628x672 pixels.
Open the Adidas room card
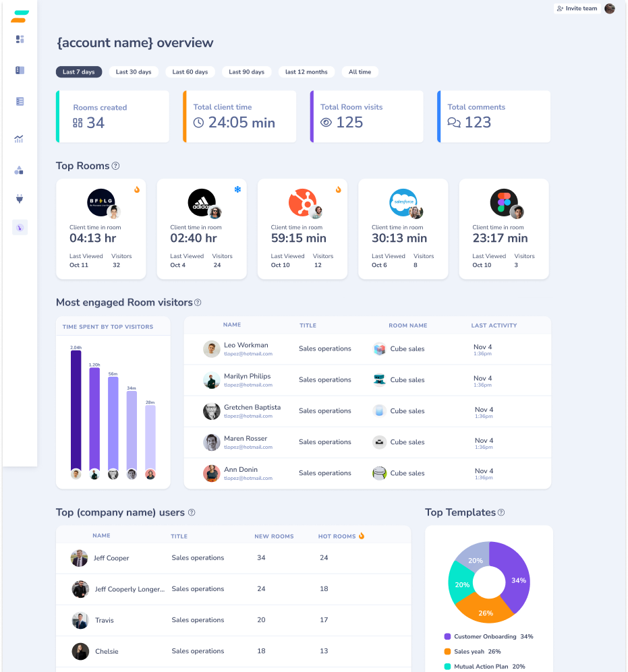pos(202,229)
